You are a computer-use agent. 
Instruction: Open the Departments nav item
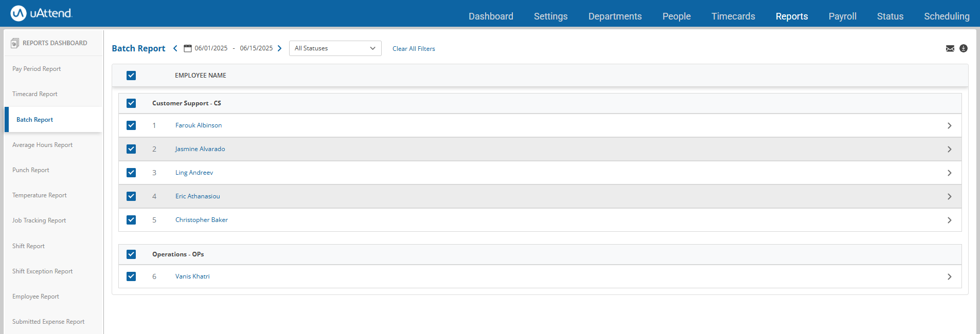[x=615, y=16]
